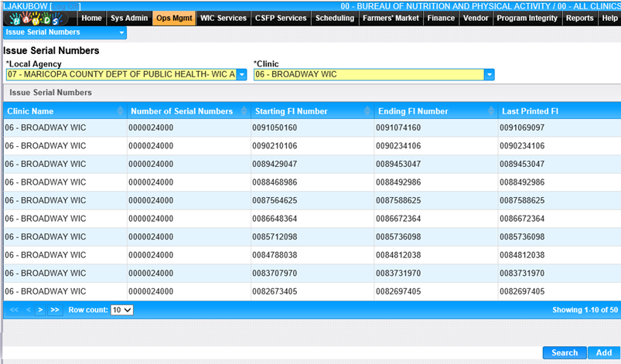Click the Search button
Screen dimensions: 621x364
pos(565,352)
